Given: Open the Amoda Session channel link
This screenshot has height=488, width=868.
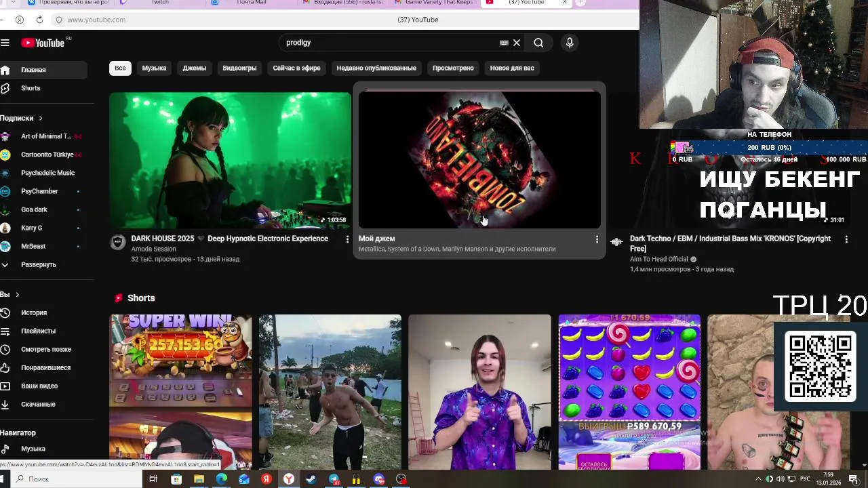Looking at the screenshot, I should click(x=153, y=249).
